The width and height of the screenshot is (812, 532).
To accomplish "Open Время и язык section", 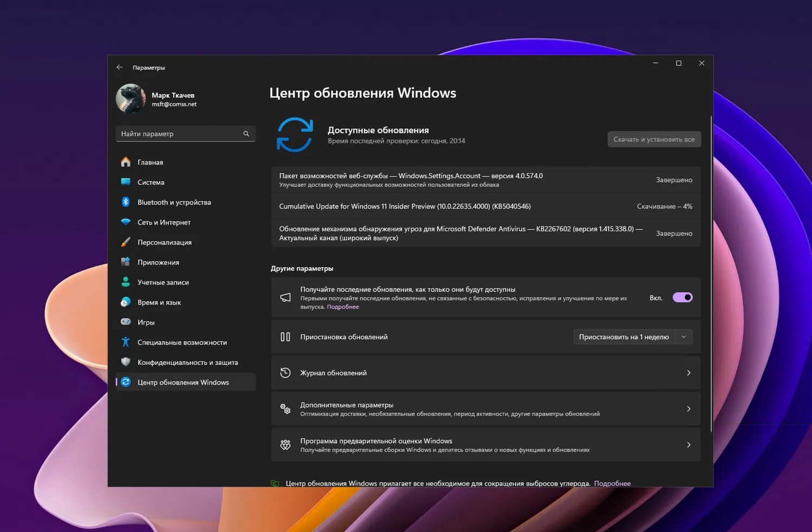I will pyautogui.click(x=186, y=302).
